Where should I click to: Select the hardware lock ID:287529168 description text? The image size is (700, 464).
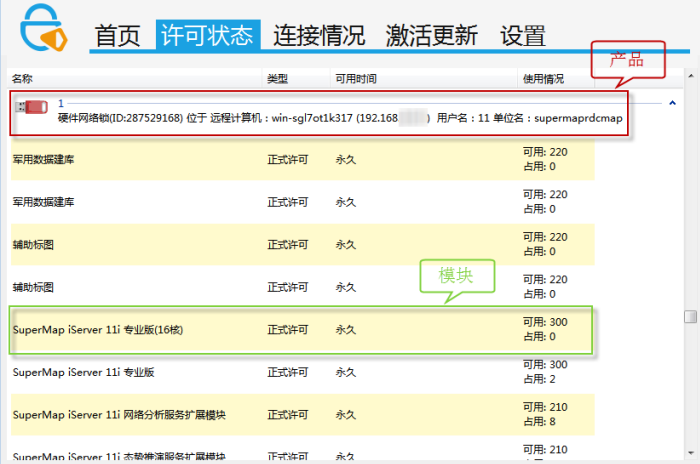click(340, 118)
